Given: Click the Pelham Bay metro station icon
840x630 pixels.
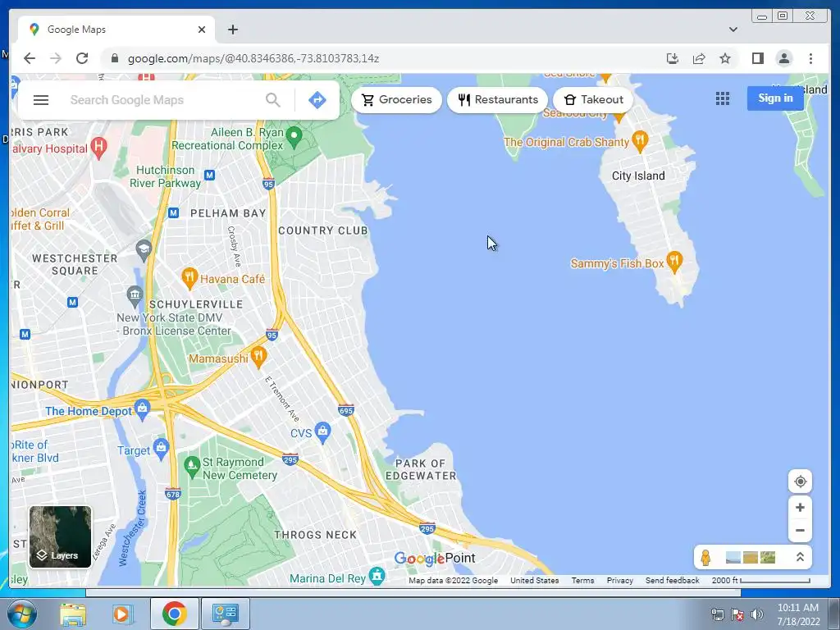Looking at the screenshot, I should click(173, 212).
